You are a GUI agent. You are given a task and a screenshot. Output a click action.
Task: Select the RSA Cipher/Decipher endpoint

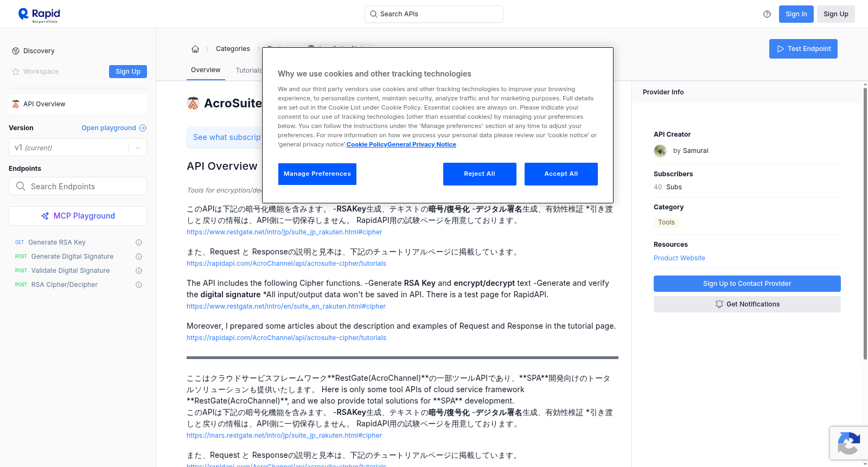point(65,285)
